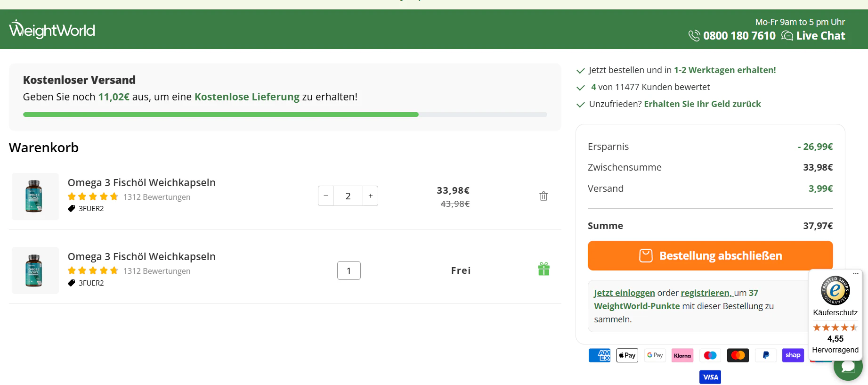Click the phone icon beside 0800 number
Screen dimensions: 868x385
(694, 36)
